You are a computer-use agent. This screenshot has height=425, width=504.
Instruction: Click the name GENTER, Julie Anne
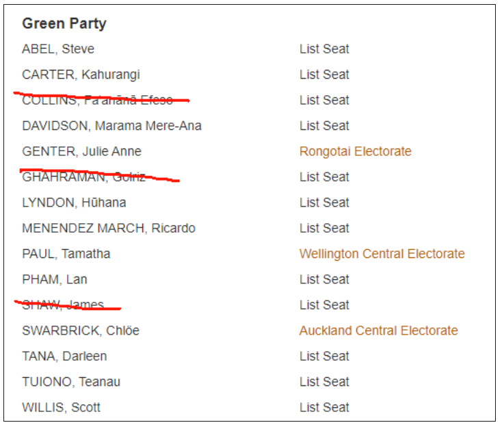click(81, 151)
